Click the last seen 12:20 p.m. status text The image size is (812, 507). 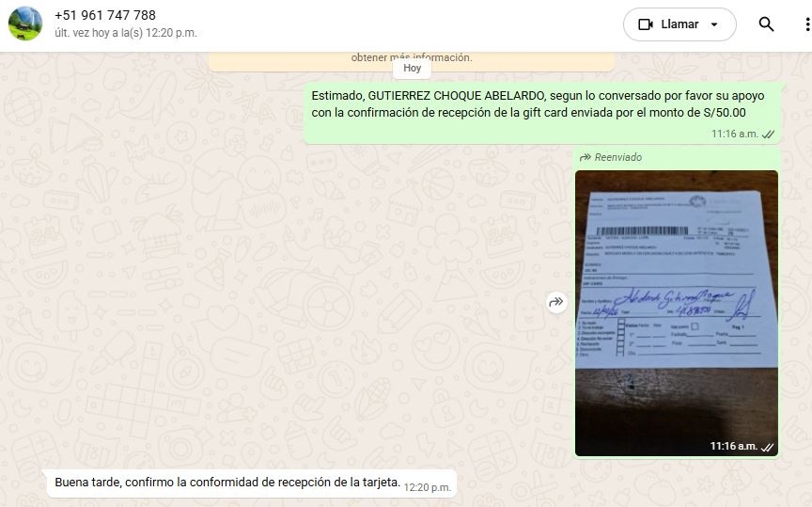point(126,33)
